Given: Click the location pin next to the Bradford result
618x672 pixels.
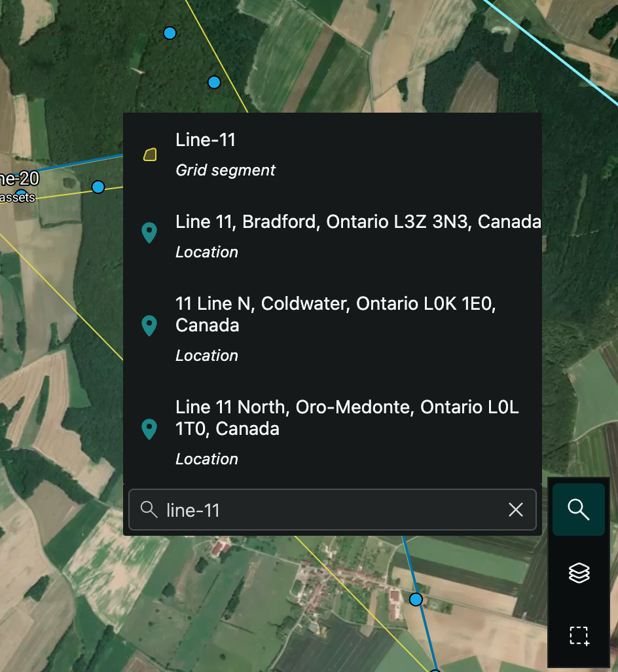Looking at the screenshot, I should tap(149, 233).
